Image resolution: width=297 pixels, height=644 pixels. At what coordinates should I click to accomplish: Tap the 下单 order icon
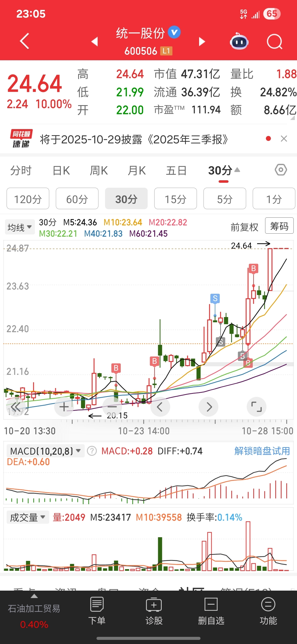97,611
